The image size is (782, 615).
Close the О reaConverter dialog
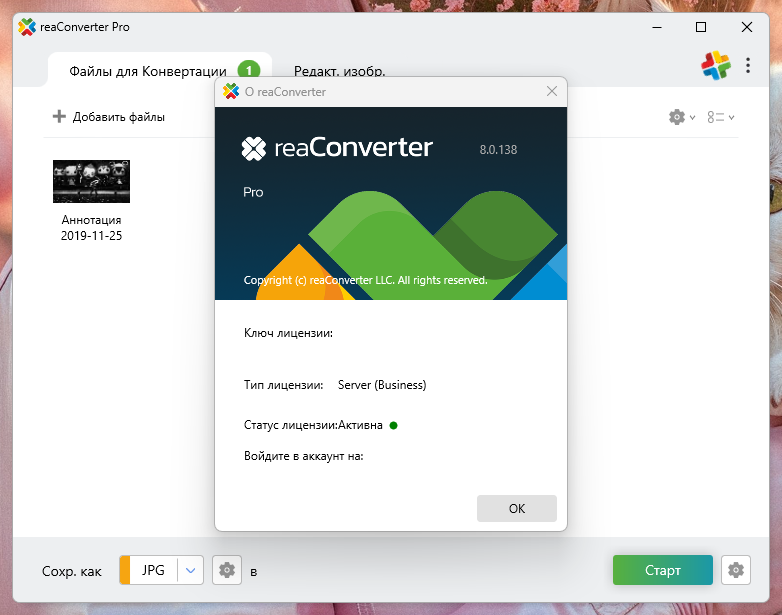(x=551, y=92)
